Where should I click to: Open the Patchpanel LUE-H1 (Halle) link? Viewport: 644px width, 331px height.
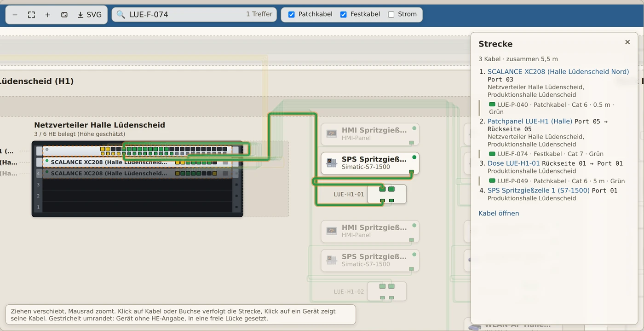(x=530, y=122)
